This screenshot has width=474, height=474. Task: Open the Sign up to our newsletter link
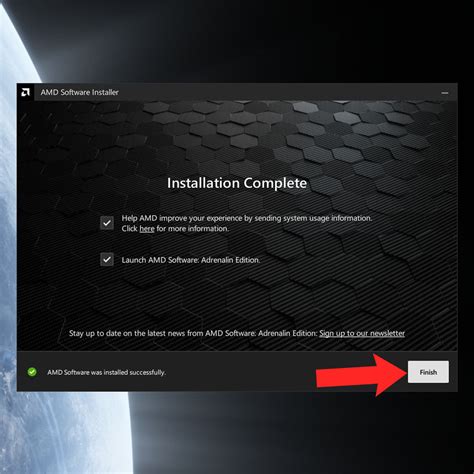click(362, 333)
